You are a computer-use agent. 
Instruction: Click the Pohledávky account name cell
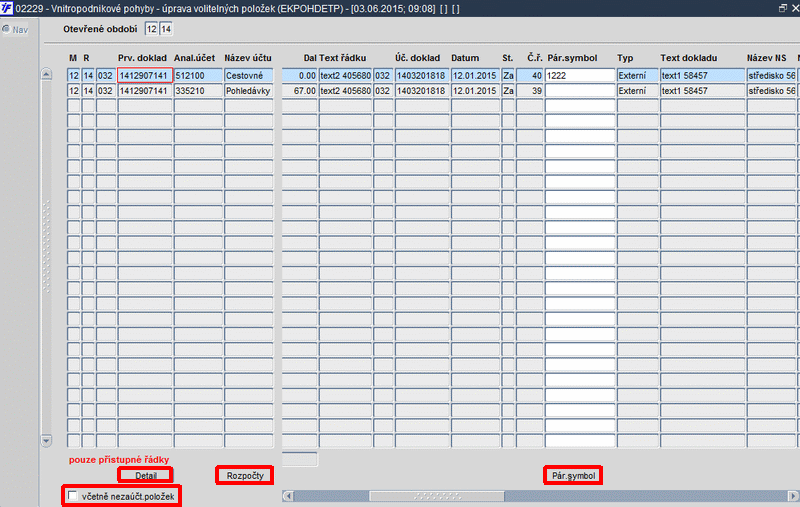tap(249, 91)
